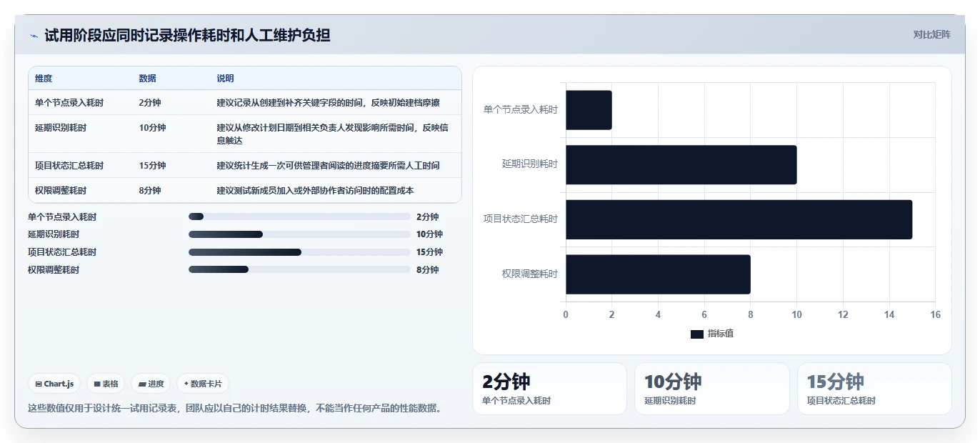Click table cell 延期识别耗时 in the matrix
This screenshot has width=980, height=443.
click(61, 128)
